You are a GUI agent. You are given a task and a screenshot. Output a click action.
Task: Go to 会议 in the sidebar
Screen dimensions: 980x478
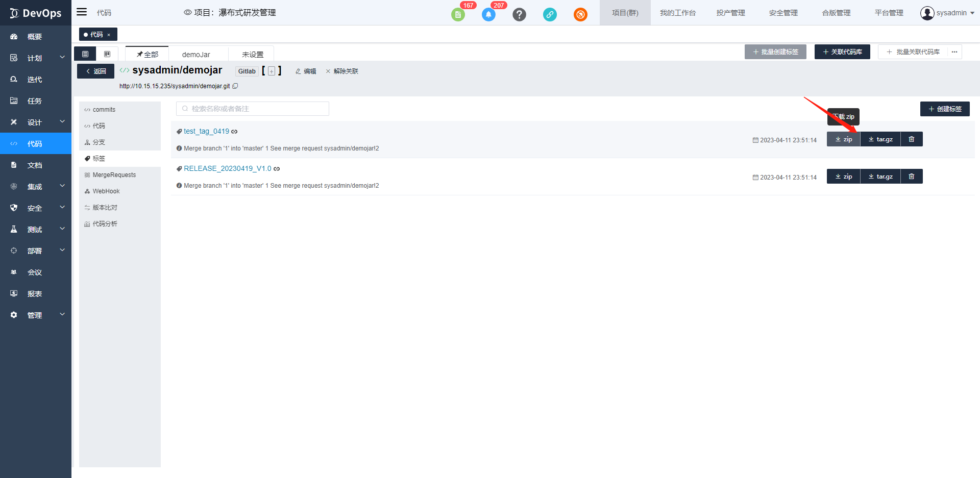(36, 272)
